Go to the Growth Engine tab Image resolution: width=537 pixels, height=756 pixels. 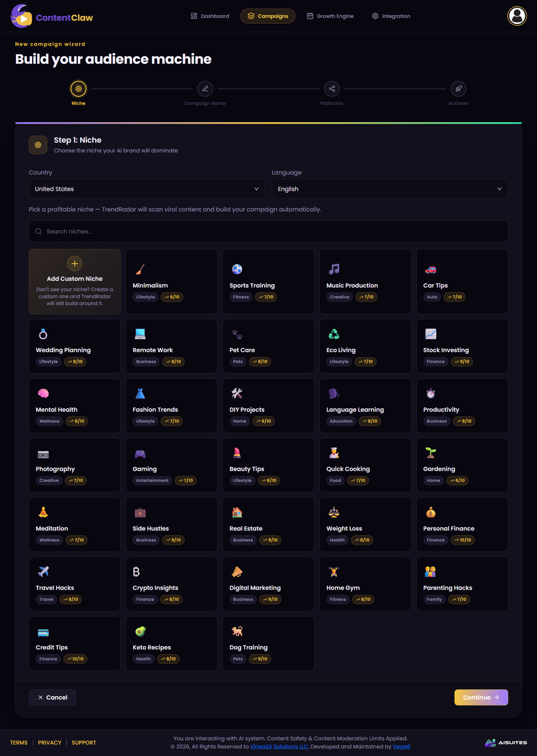(x=330, y=16)
